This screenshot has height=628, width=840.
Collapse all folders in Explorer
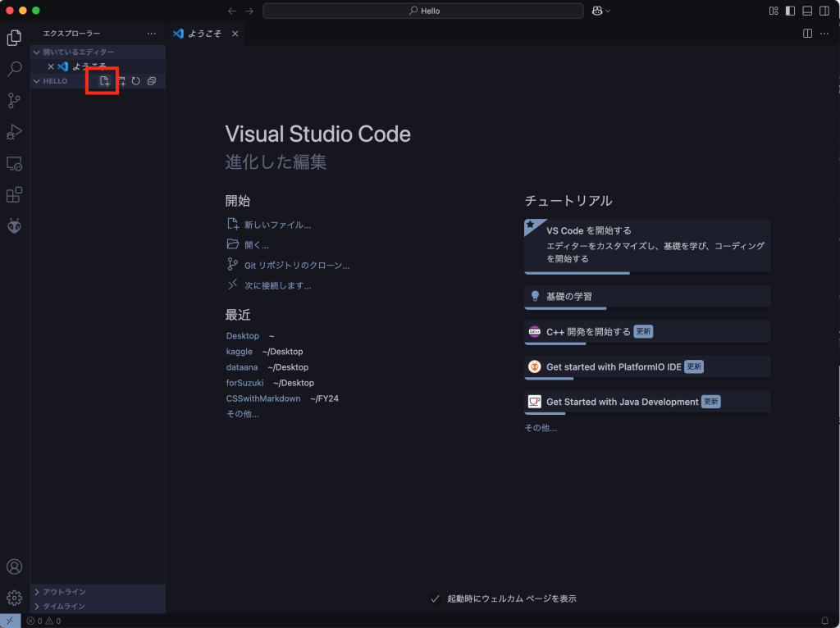151,81
